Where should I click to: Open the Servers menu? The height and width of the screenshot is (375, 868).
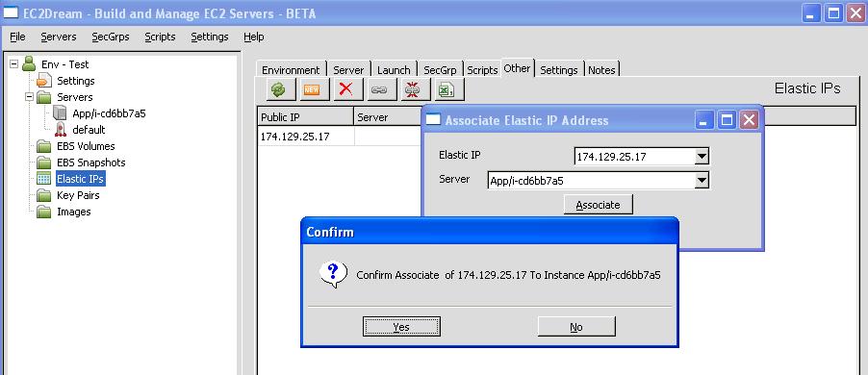58,37
